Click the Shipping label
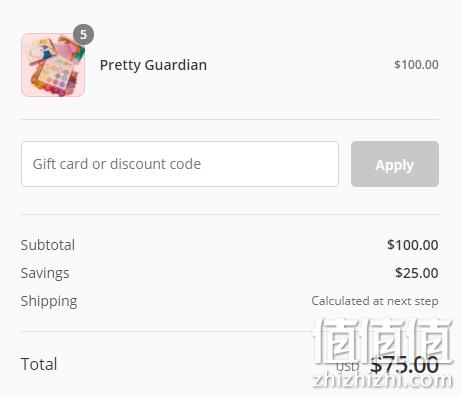The width and height of the screenshot is (462, 397). pos(49,301)
